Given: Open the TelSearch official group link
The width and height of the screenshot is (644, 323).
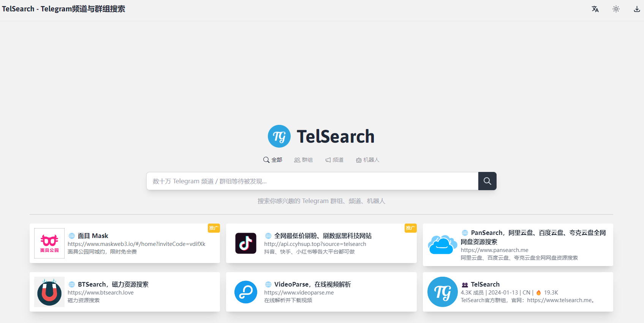Looking at the screenshot, I should point(485,284).
